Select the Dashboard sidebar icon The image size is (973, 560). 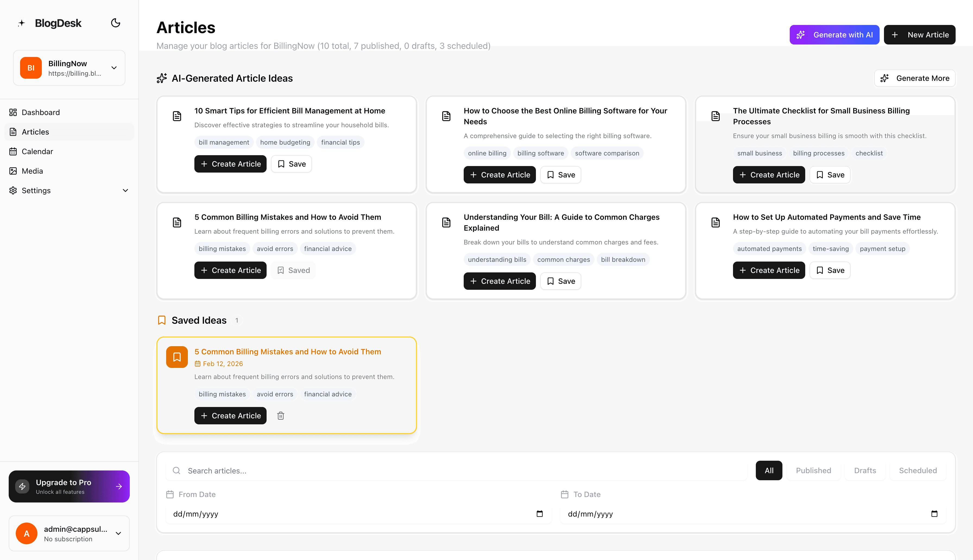13,112
